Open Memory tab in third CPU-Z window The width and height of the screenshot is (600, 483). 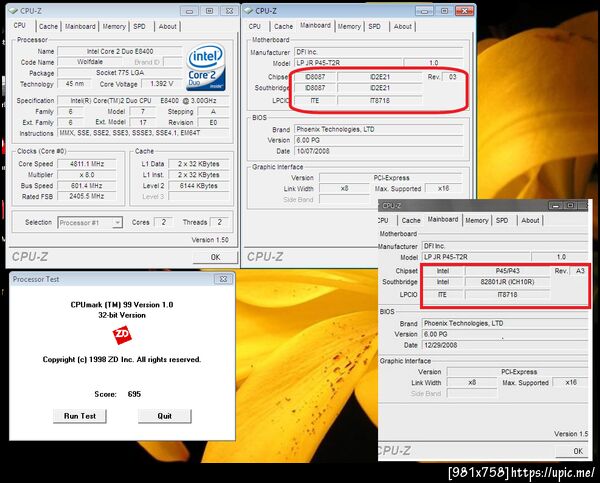(477, 220)
